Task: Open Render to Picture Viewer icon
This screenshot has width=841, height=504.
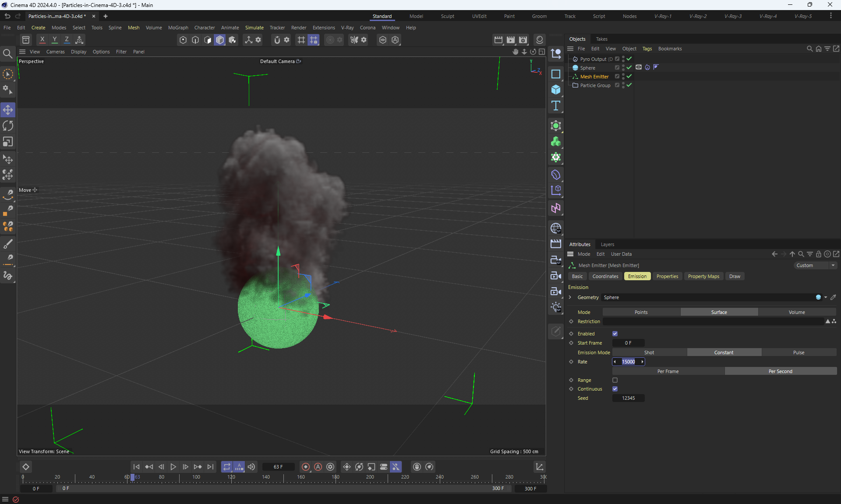Action: (511, 40)
